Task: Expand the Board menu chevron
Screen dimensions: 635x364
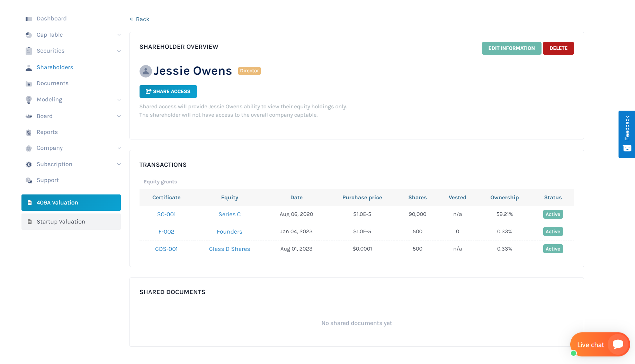Action: [119, 116]
